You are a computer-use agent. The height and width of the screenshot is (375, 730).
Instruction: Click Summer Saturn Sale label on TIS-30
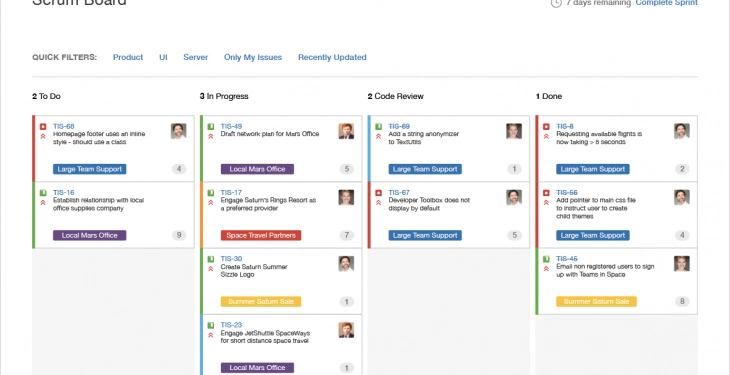click(261, 301)
